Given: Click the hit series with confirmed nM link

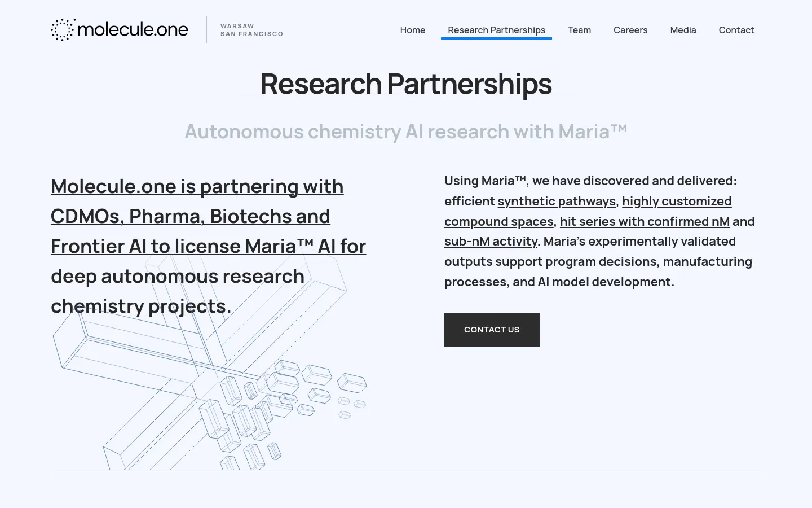Looking at the screenshot, I should click(x=645, y=221).
